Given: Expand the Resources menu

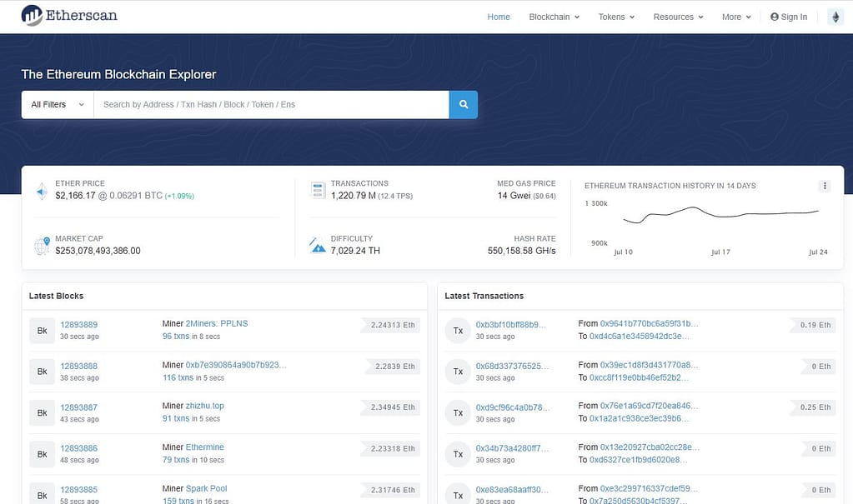Looking at the screenshot, I should [679, 17].
